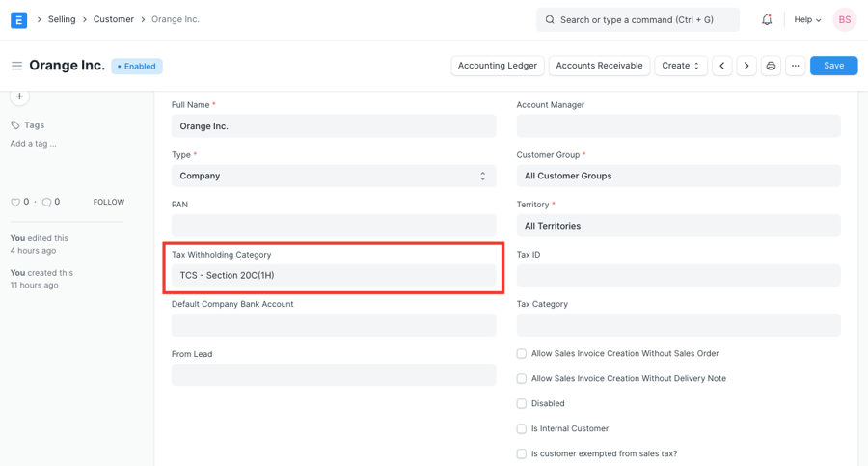This screenshot has width=868, height=466.
Task: Print the customer document
Action: (771, 66)
